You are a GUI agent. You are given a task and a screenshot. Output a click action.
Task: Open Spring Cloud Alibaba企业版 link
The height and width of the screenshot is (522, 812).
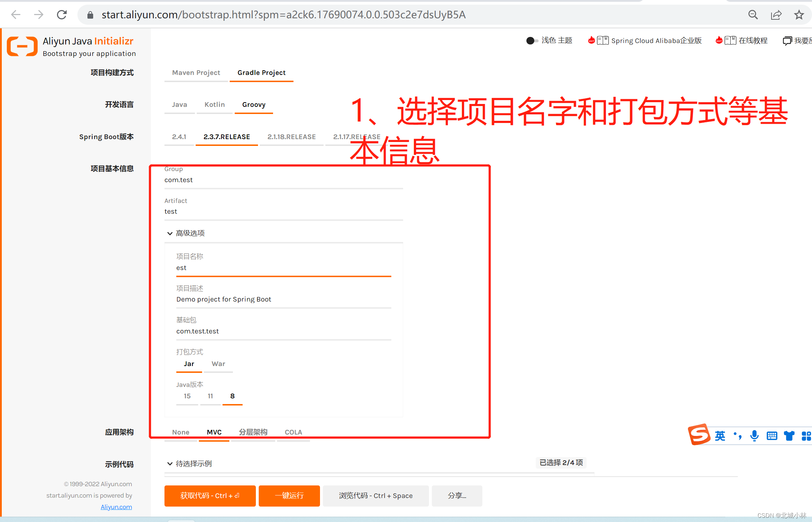[656, 41]
